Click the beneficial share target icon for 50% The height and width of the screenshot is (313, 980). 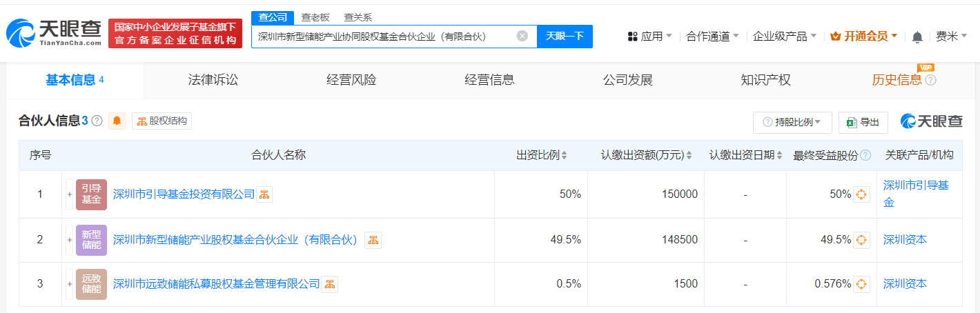point(861,194)
